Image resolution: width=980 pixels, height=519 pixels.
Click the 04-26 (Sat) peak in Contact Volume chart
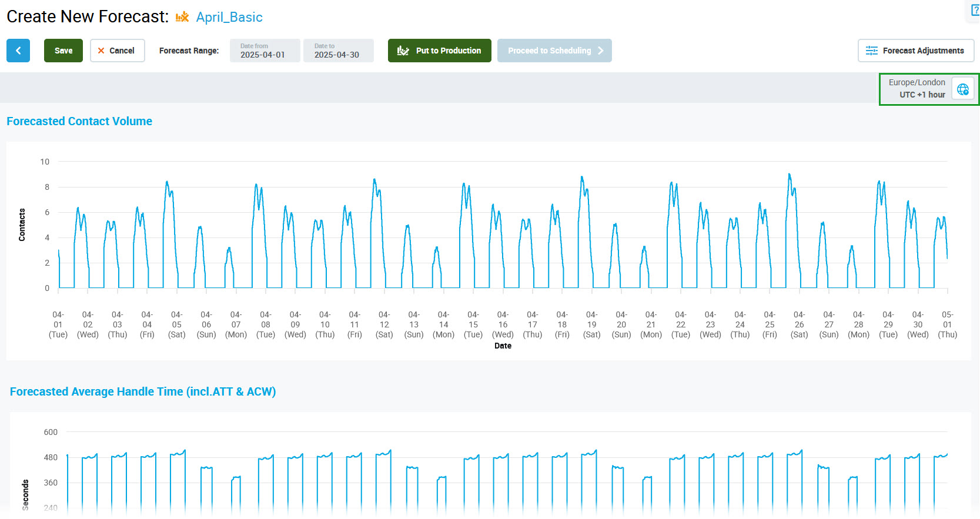point(790,175)
